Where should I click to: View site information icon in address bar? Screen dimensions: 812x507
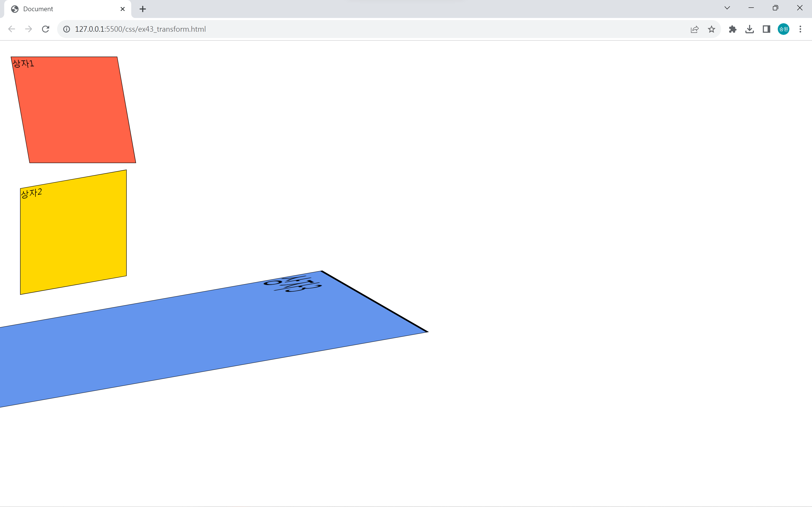point(67,29)
